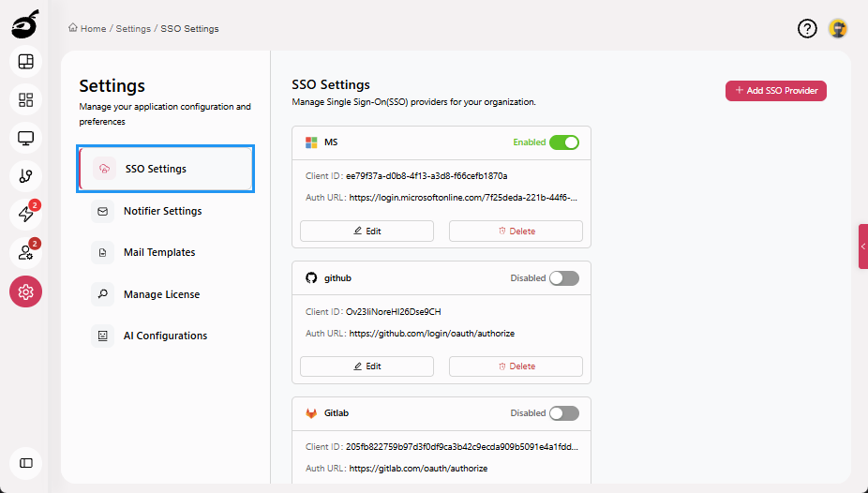This screenshot has width=868, height=493.
Task: Expand the red side panel chevron
Action: [863, 246]
